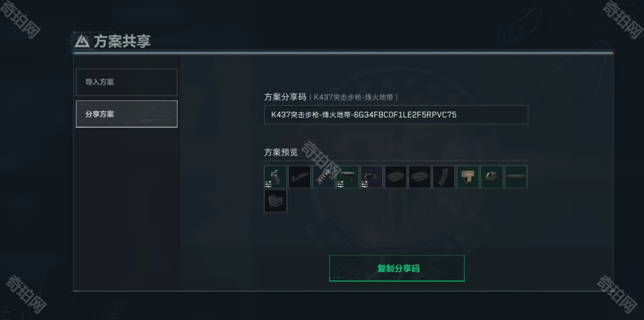Screen dimensions: 644x320
Task: Select the angled foregrip attachment icon
Action: tap(324, 177)
